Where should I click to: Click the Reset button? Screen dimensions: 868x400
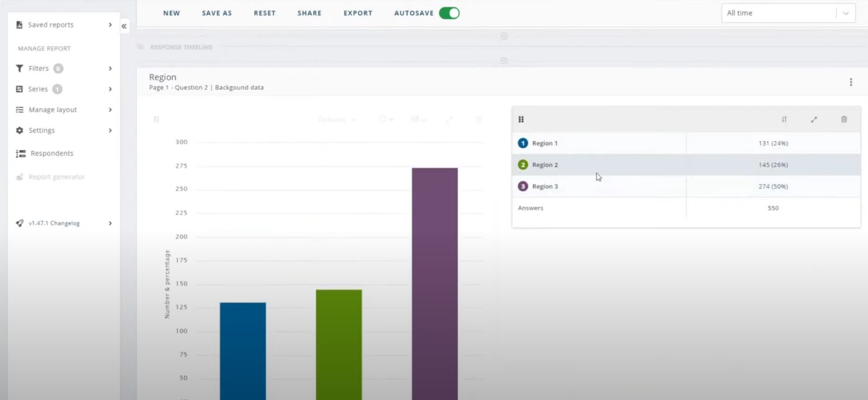(x=264, y=12)
